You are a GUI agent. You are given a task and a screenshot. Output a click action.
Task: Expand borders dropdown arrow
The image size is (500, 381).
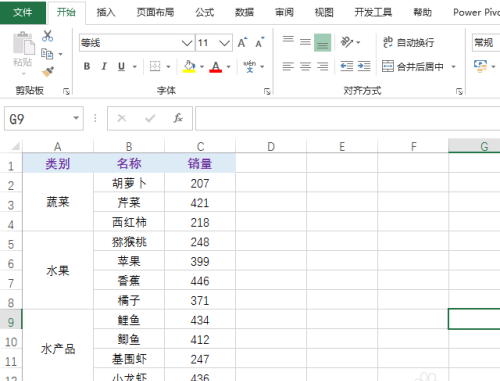coord(168,67)
